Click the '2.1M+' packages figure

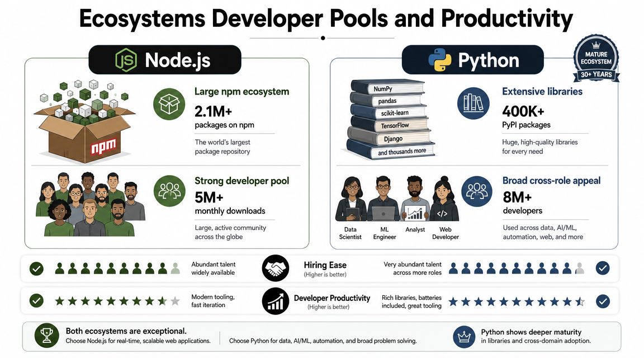(213, 111)
